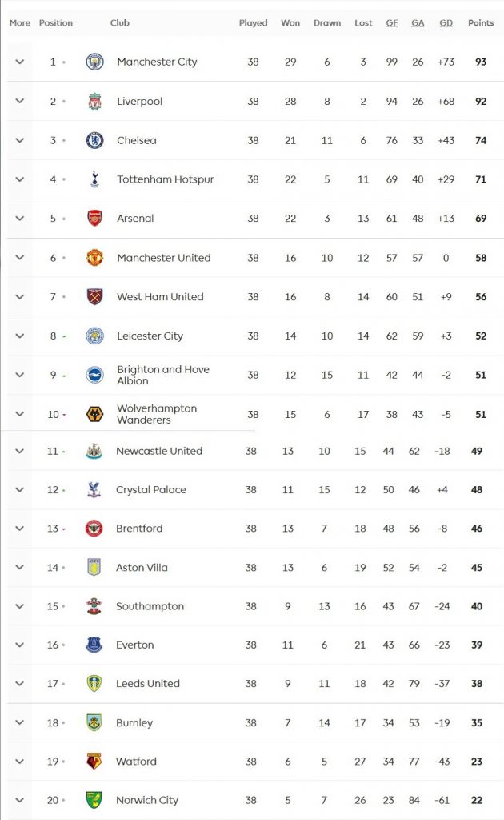
Task: Open the Manchester United club link
Action: (163, 258)
